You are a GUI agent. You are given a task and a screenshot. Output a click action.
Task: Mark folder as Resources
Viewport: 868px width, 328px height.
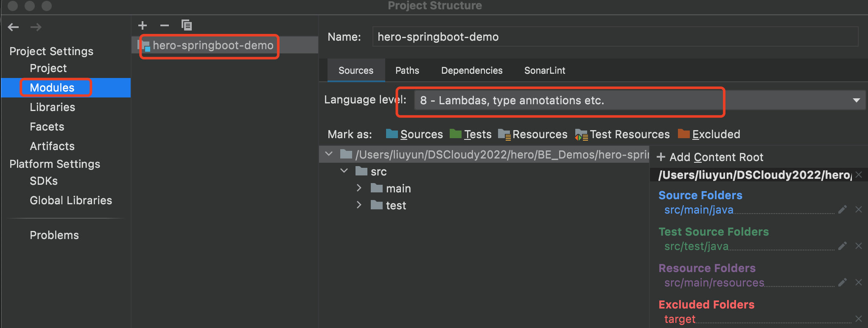coord(532,134)
